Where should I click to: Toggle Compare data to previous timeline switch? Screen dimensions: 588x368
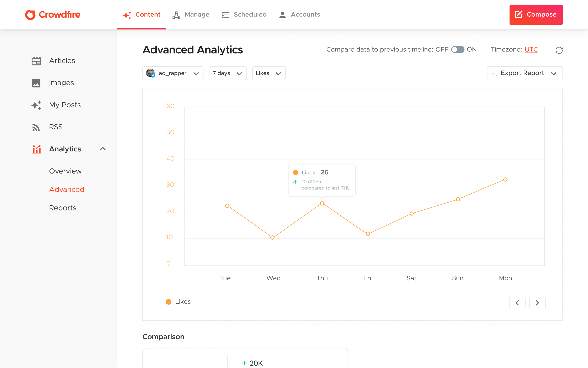tap(458, 49)
